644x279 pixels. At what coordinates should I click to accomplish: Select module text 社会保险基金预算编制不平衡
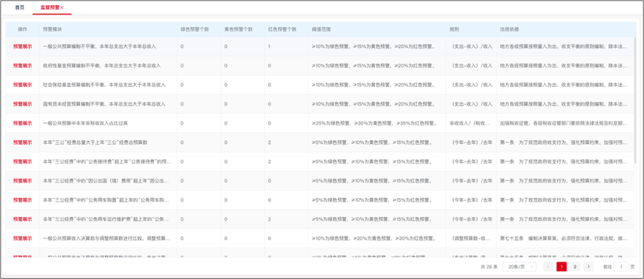click(104, 85)
